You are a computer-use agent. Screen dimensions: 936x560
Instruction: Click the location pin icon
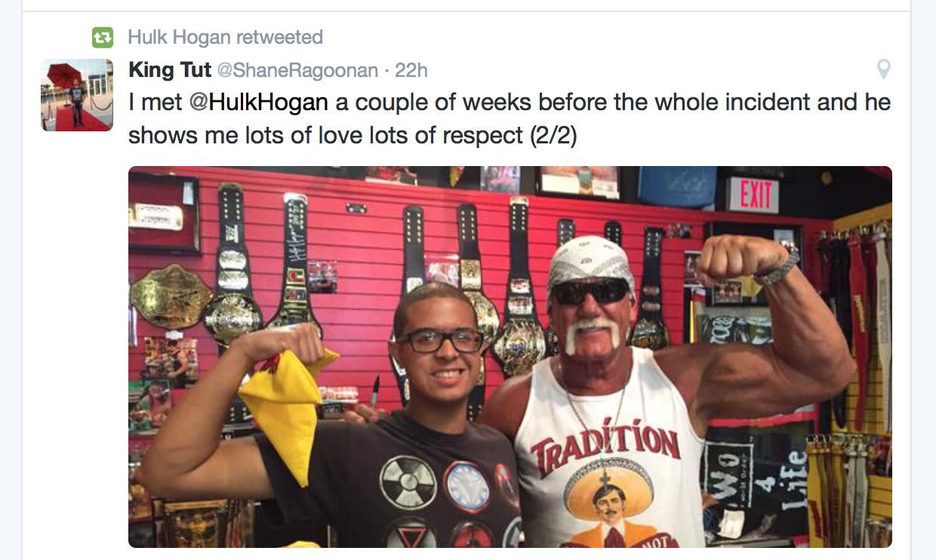(x=883, y=70)
